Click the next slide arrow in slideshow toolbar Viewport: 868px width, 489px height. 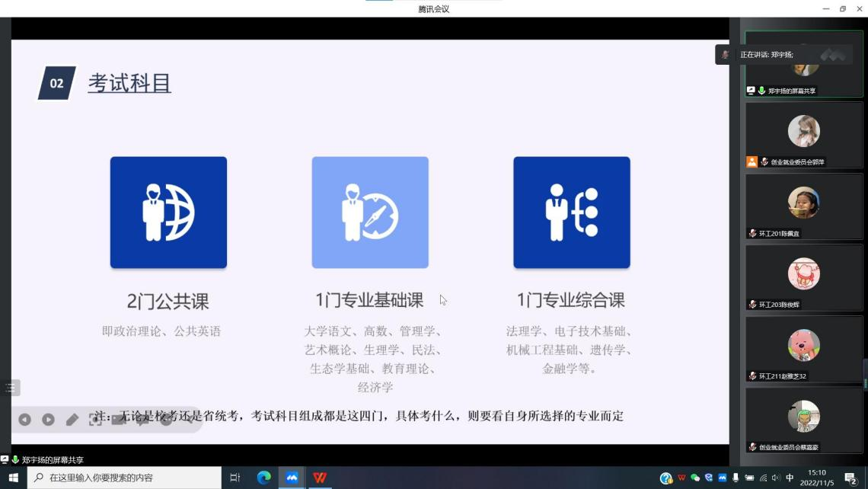48,420
